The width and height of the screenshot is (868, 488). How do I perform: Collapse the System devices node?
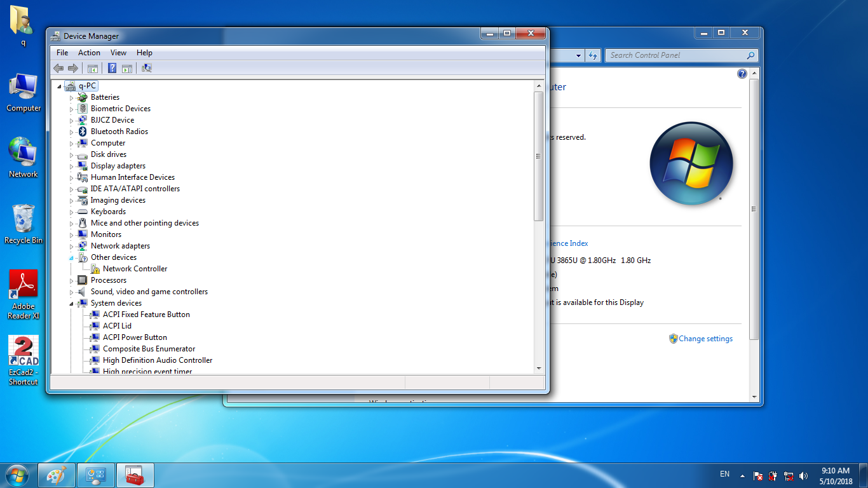pyautogui.click(x=72, y=303)
